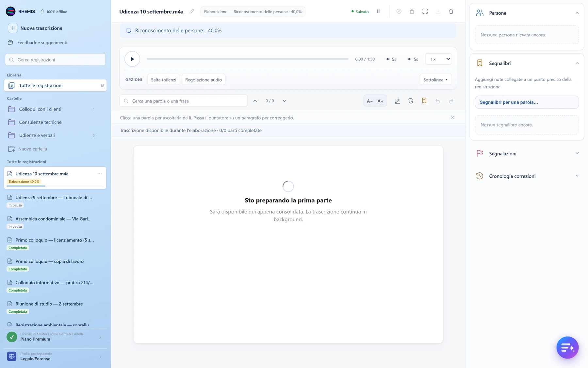Image resolution: width=588 pixels, height=368 pixels.
Task: Increase transcript font size with A+
Action: tap(381, 101)
